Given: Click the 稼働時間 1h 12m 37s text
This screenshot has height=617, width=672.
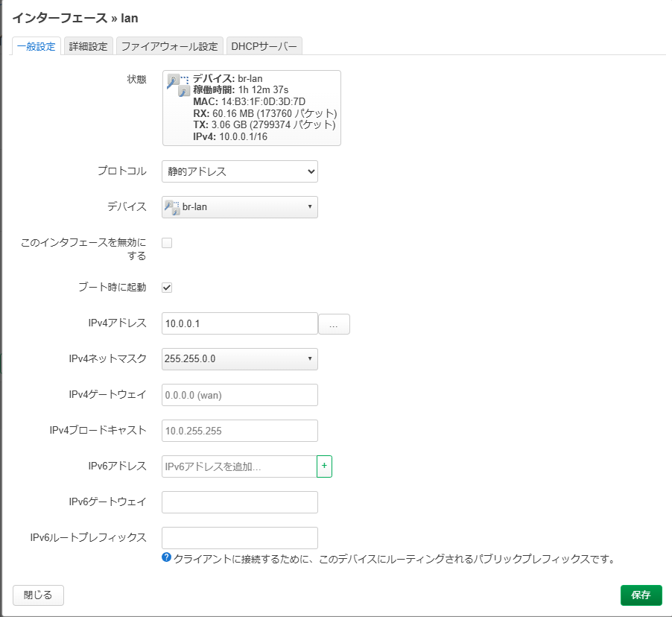Looking at the screenshot, I should (x=241, y=90).
